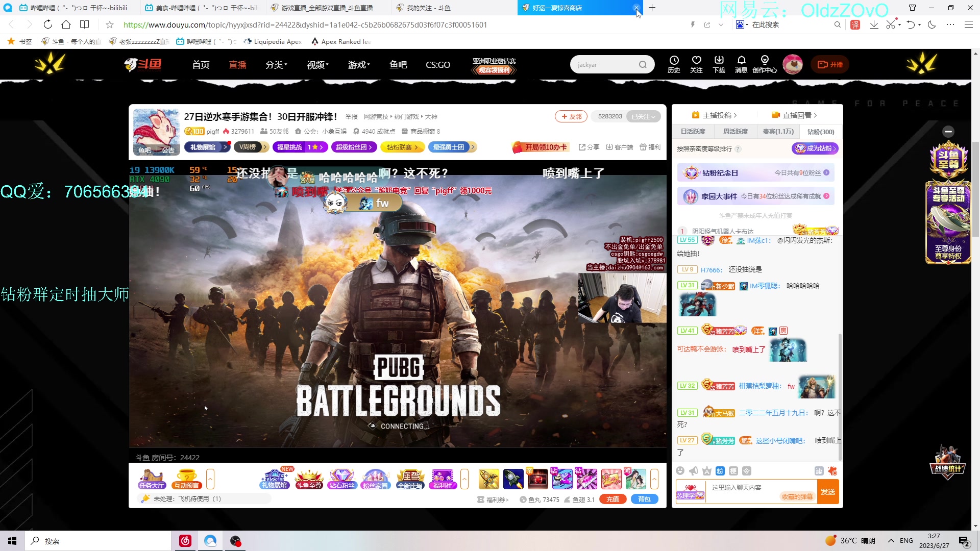Click the 分享 share icon
The width and height of the screenshot is (980, 551).
tap(589, 147)
